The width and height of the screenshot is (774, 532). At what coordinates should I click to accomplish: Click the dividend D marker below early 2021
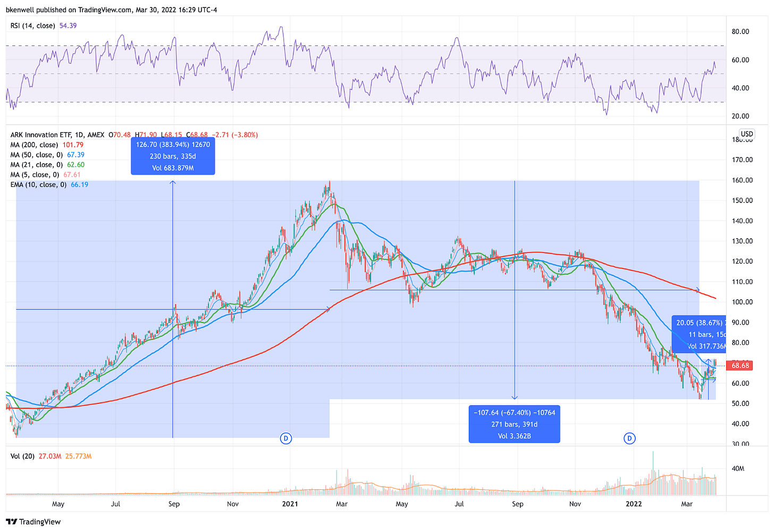point(286,438)
